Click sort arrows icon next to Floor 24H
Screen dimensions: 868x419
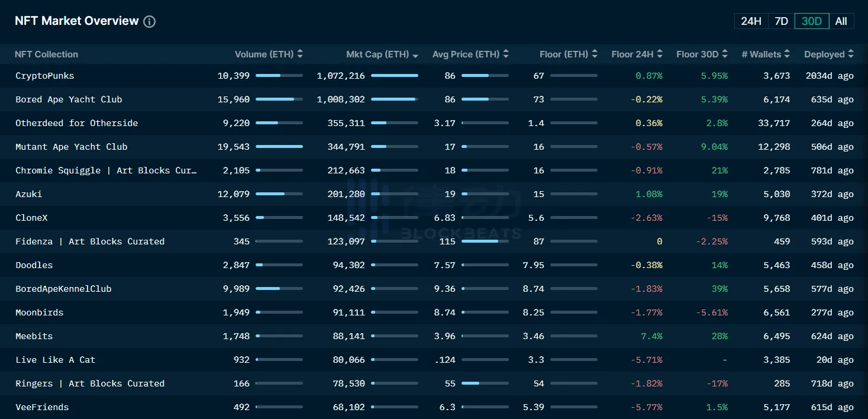coord(660,54)
